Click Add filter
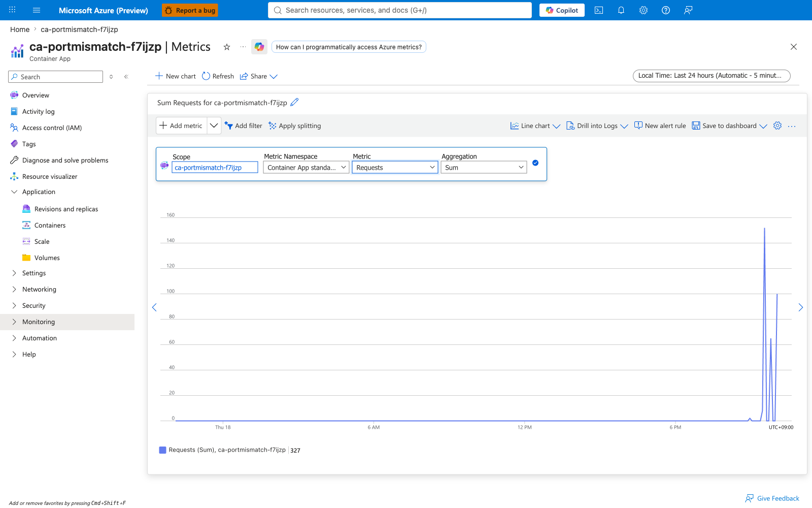Image resolution: width=812 pixels, height=508 pixels. (x=244, y=125)
